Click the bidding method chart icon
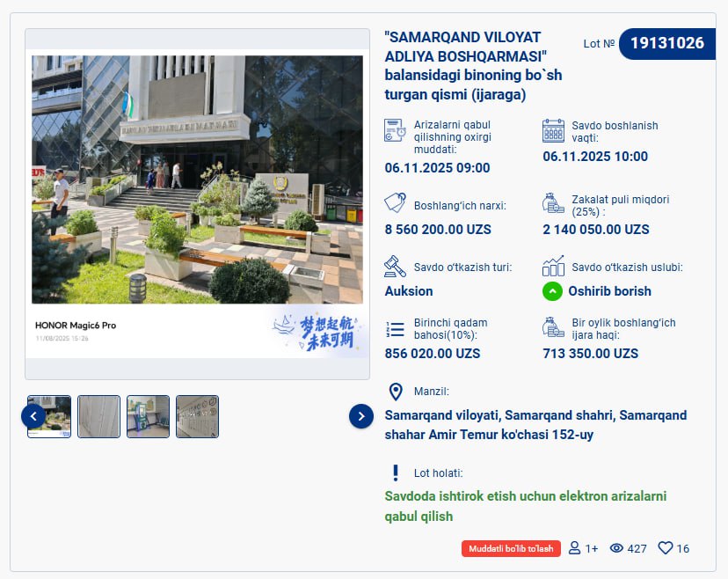This screenshot has height=579, width=728. (x=553, y=266)
